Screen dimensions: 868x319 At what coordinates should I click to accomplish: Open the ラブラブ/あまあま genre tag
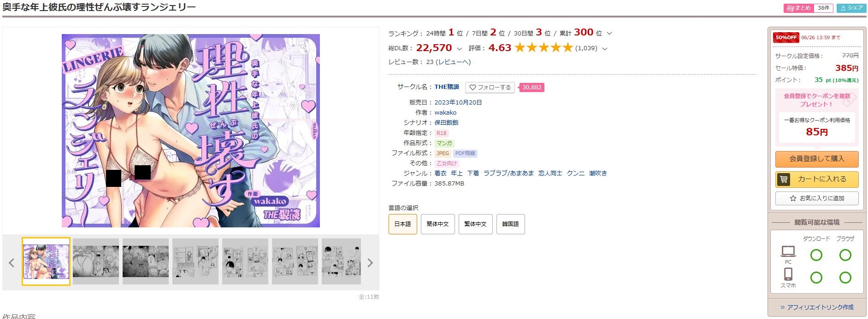(x=508, y=173)
